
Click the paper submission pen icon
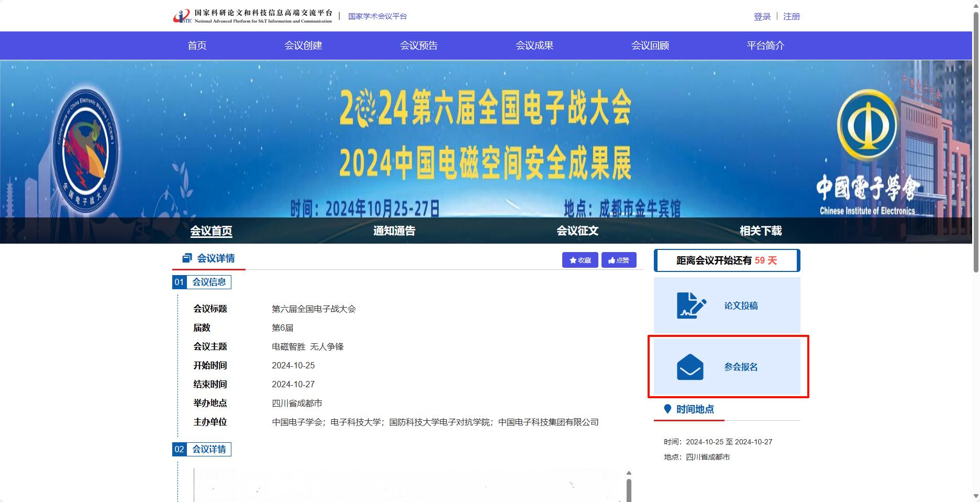691,305
